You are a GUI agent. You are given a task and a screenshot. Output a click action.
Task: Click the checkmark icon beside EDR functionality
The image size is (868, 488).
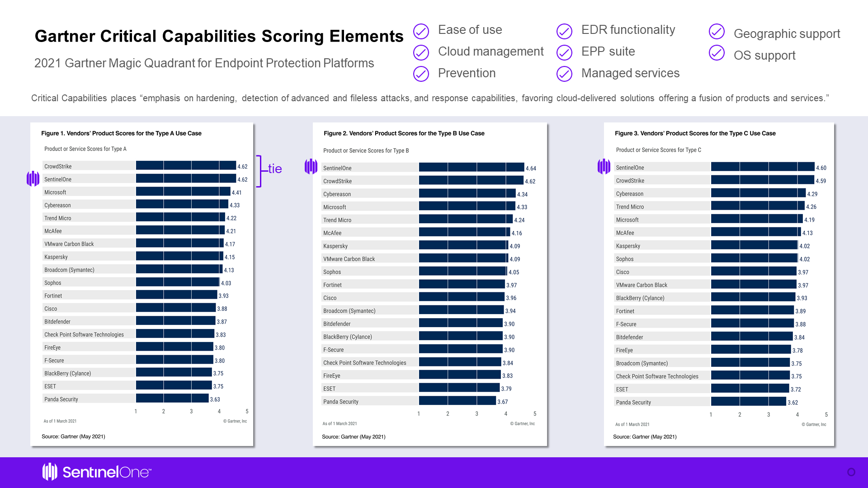564,31
